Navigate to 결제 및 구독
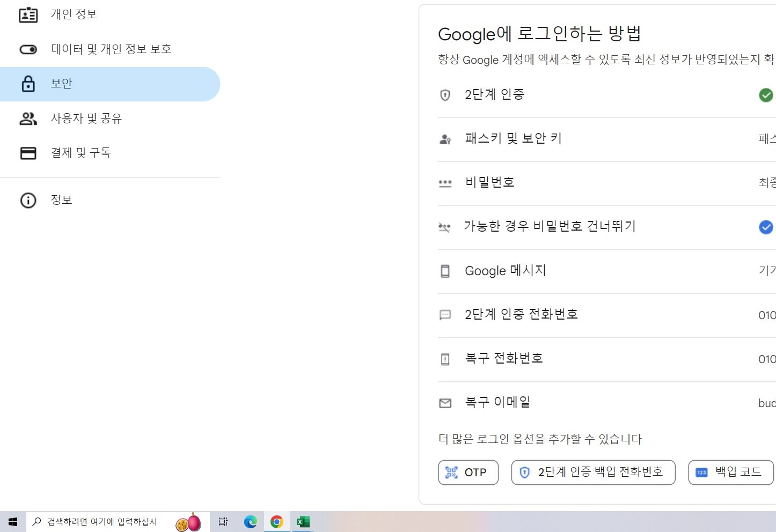The height and width of the screenshot is (532, 776). point(110,153)
